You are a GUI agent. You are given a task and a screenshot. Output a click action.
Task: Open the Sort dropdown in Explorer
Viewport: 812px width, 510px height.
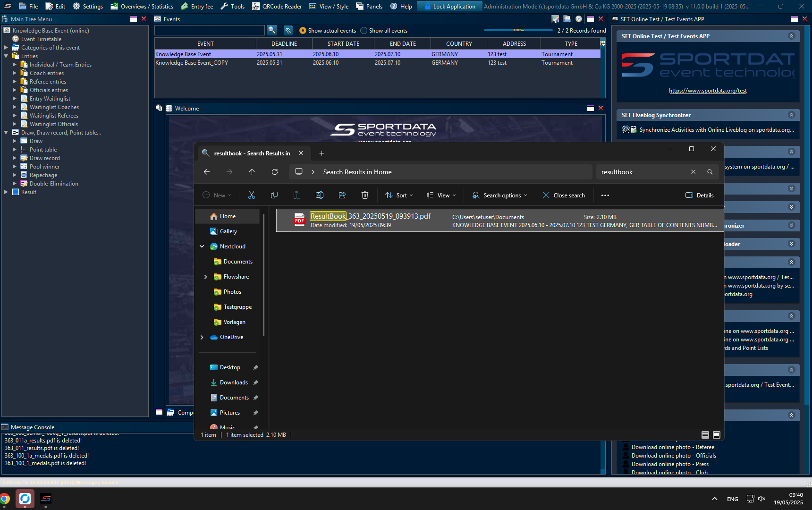399,195
